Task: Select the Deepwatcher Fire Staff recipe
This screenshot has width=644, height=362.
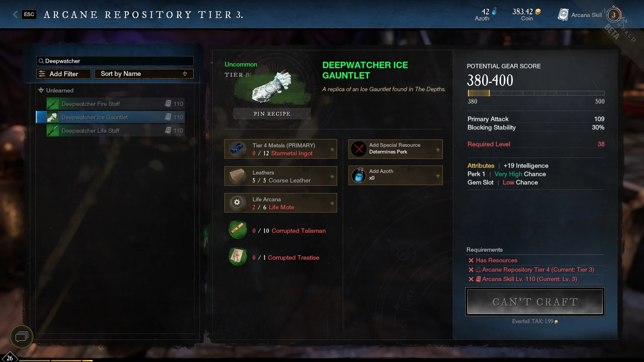Action: 116,104
